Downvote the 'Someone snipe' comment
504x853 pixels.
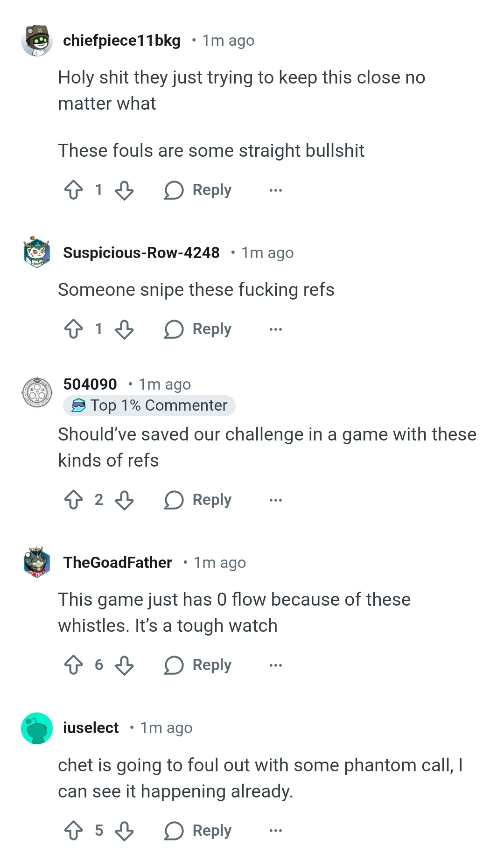tap(124, 329)
